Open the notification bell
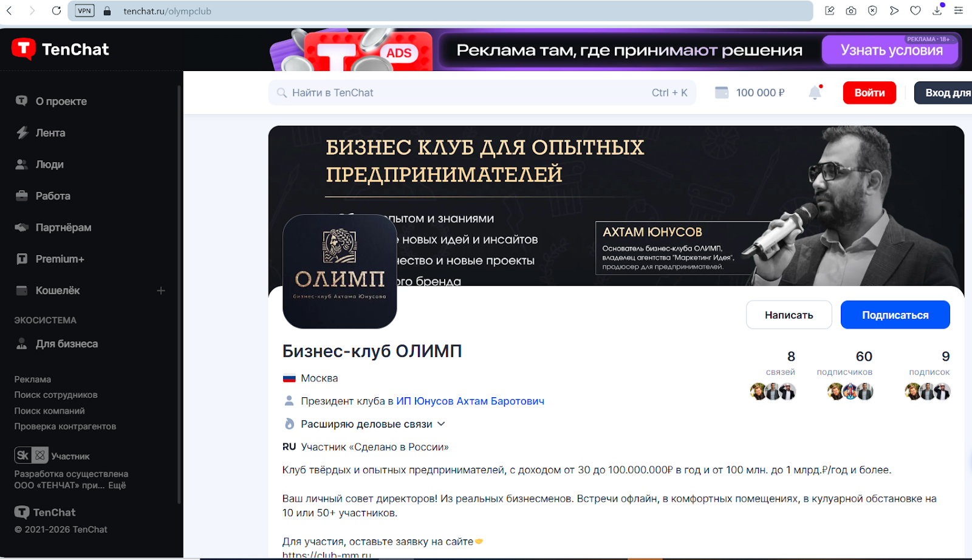 (815, 92)
